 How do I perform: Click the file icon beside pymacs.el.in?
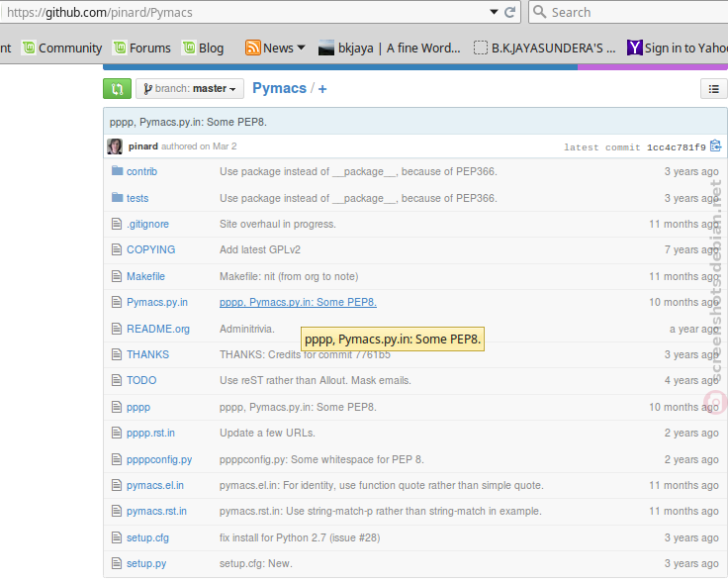117,485
